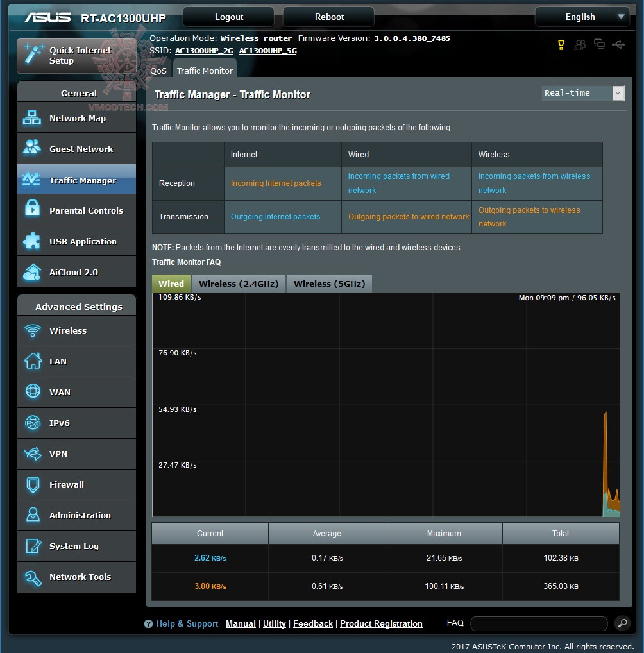Screen dimensions: 644x653
Task: Select the Wired graph tab
Action: click(x=171, y=283)
